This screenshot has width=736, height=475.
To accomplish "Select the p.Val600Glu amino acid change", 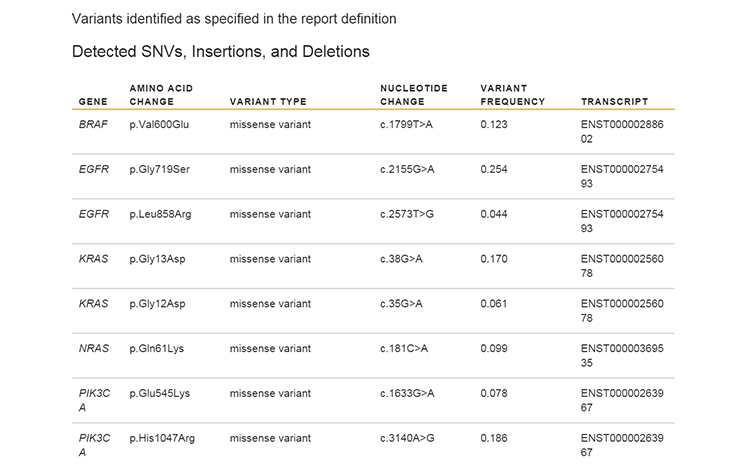I will (160, 124).
